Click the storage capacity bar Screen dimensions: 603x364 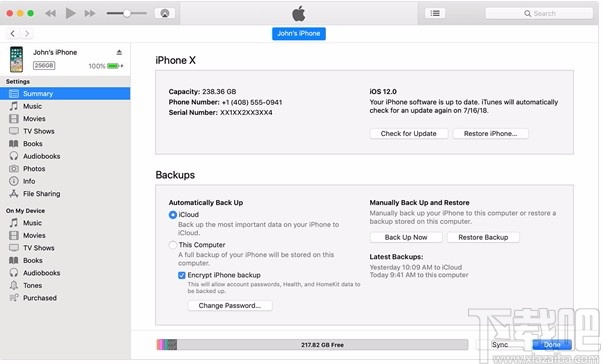point(312,345)
